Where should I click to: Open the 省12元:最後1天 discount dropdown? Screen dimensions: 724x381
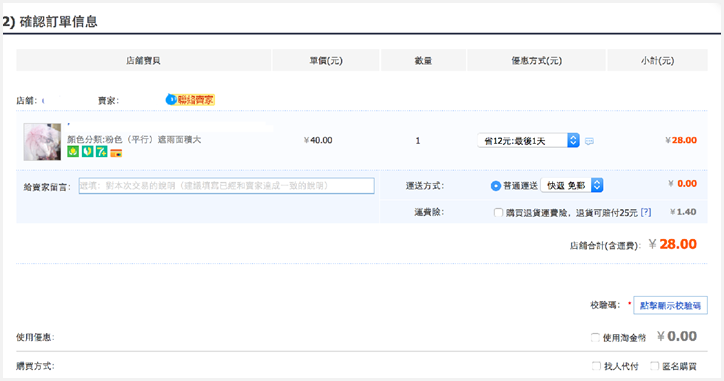point(528,140)
